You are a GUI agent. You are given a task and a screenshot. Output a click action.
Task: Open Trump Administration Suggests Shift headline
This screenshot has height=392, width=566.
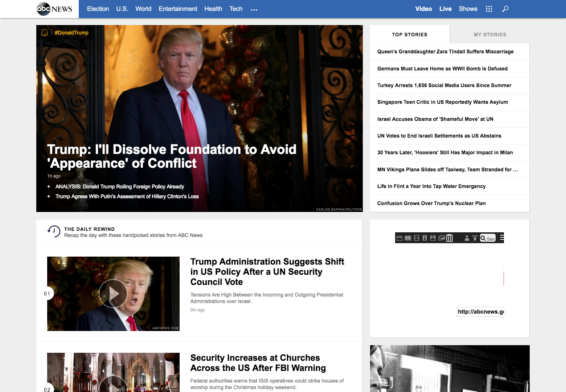tap(267, 272)
